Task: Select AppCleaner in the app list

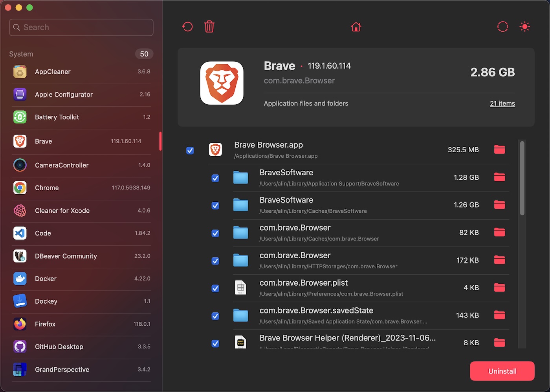Action: 81,72
